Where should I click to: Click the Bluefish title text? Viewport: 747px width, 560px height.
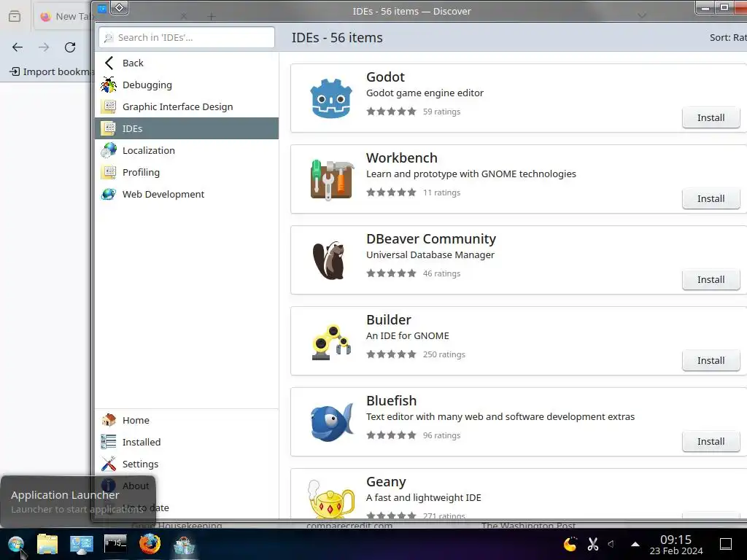(x=391, y=400)
